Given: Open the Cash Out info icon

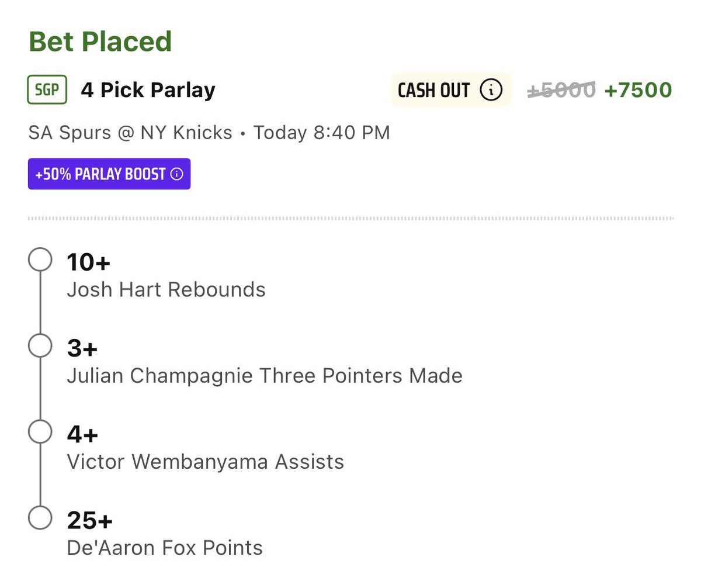Looking at the screenshot, I should pyautogui.click(x=491, y=90).
